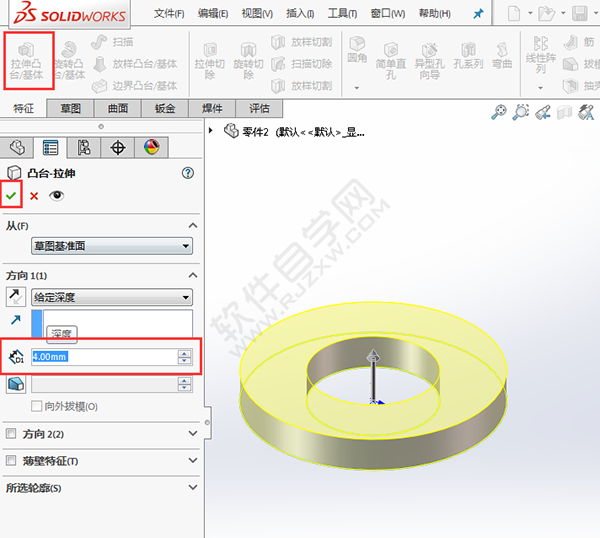Choose the Swept Boss (扫描) tool
600x538 pixels.
[x=112, y=42]
